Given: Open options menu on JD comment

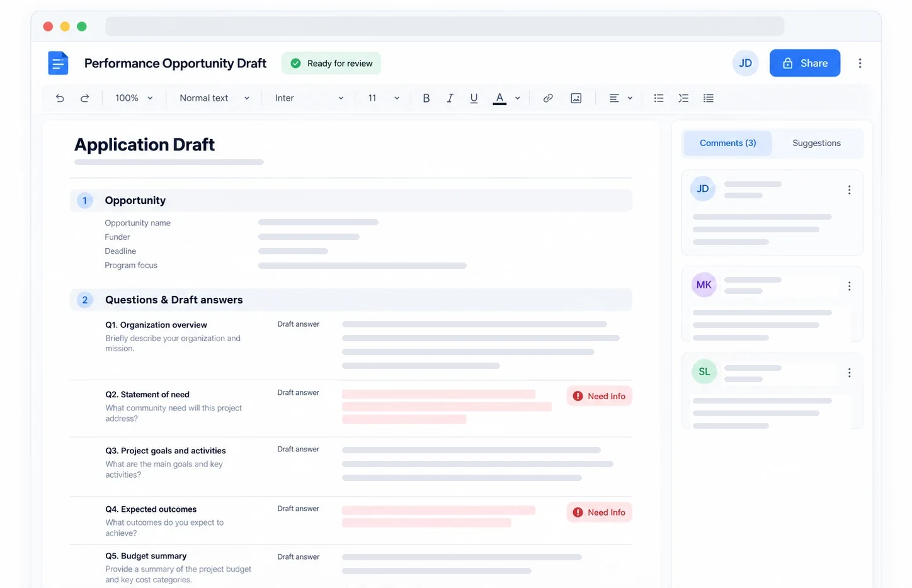Looking at the screenshot, I should 849,190.
